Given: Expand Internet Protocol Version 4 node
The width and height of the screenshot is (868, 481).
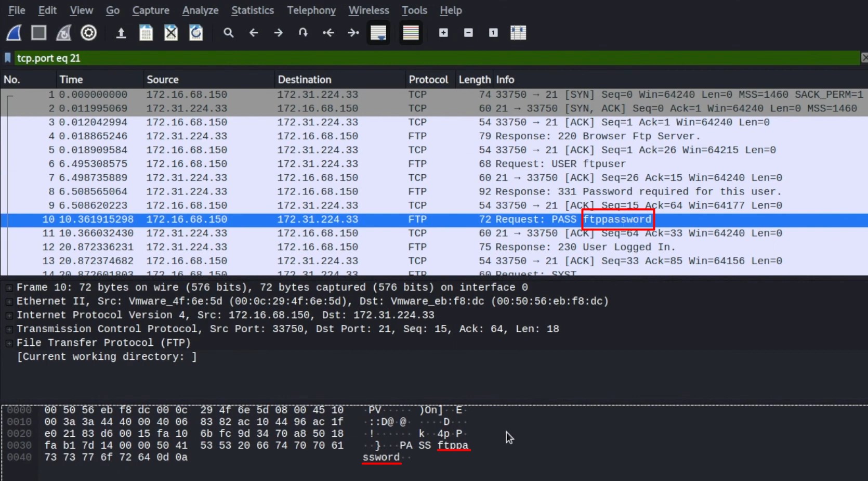Looking at the screenshot, I should [x=9, y=316].
